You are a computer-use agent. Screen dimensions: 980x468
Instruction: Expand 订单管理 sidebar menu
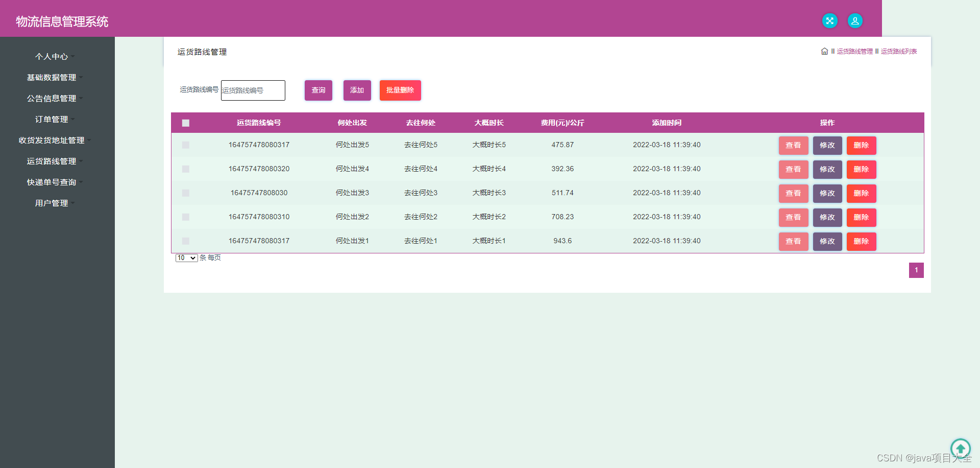coord(55,119)
